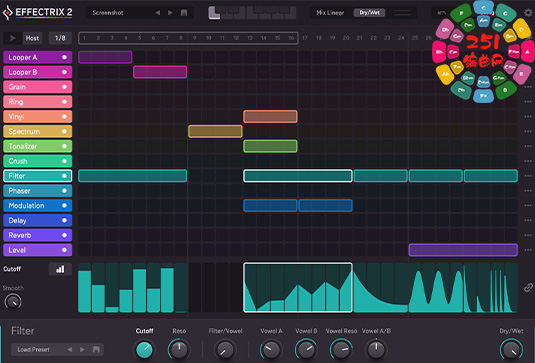The height and width of the screenshot is (363, 535).
Task: Click the Effectrix 2 logo icon
Action: point(8,13)
